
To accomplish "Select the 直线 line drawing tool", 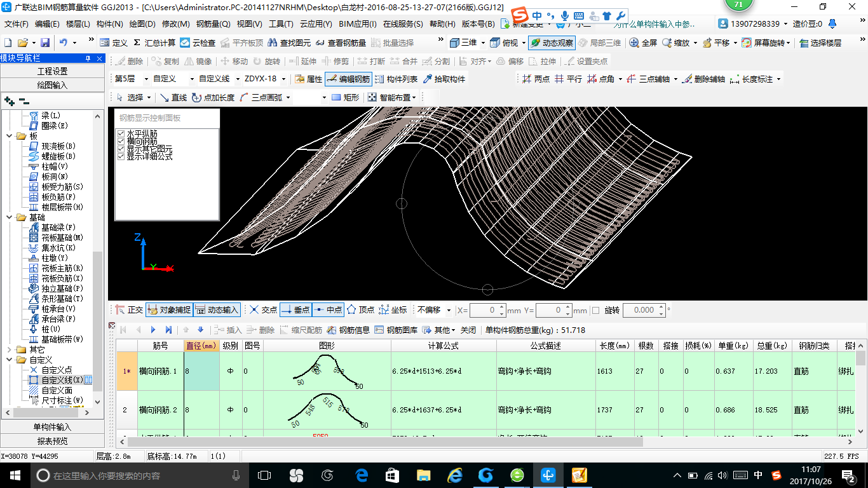I will pos(173,97).
